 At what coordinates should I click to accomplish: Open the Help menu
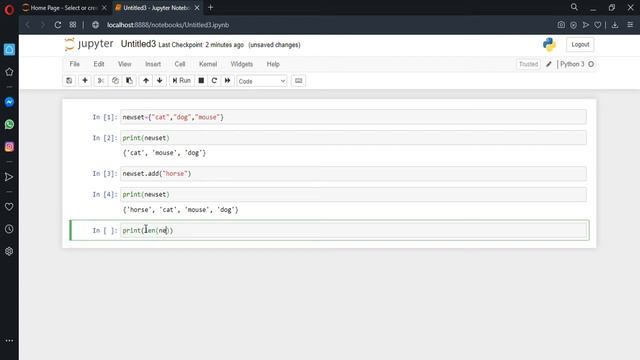[273, 64]
